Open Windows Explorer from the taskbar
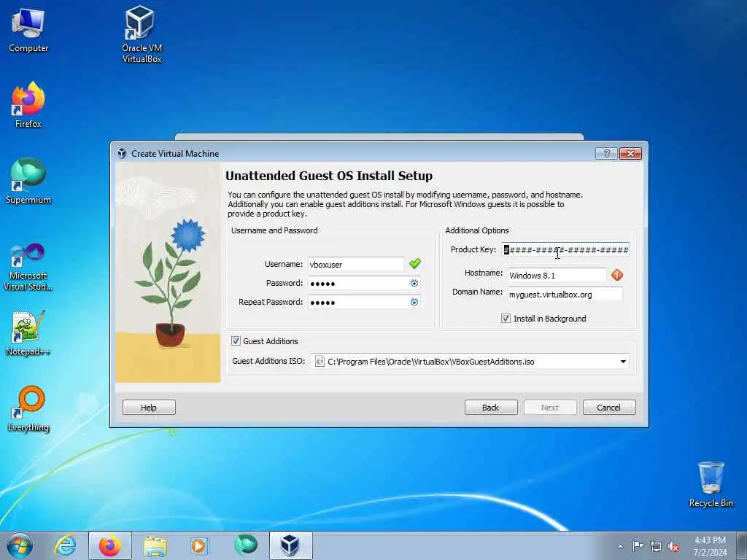This screenshot has height=560, width=747. click(x=155, y=545)
